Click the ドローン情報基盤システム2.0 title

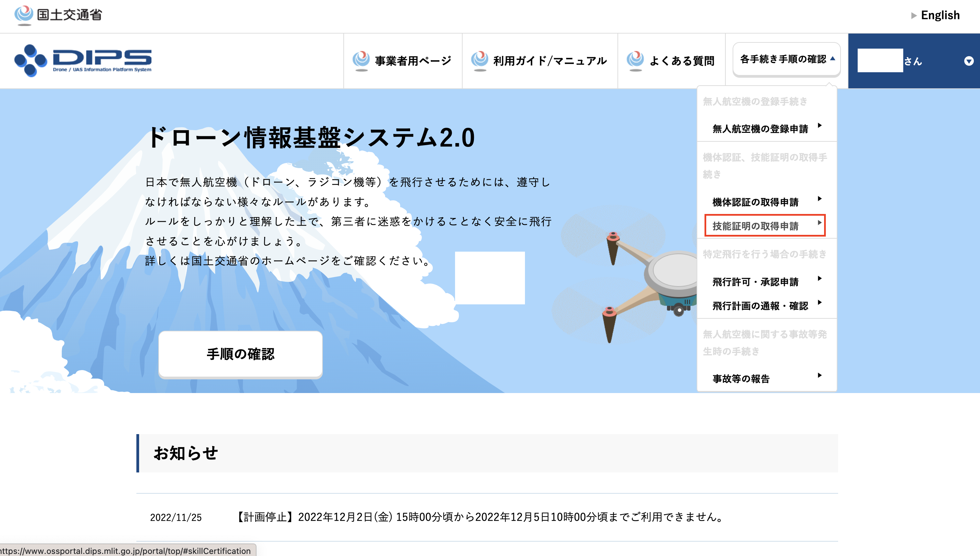pyautogui.click(x=311, y=138)
